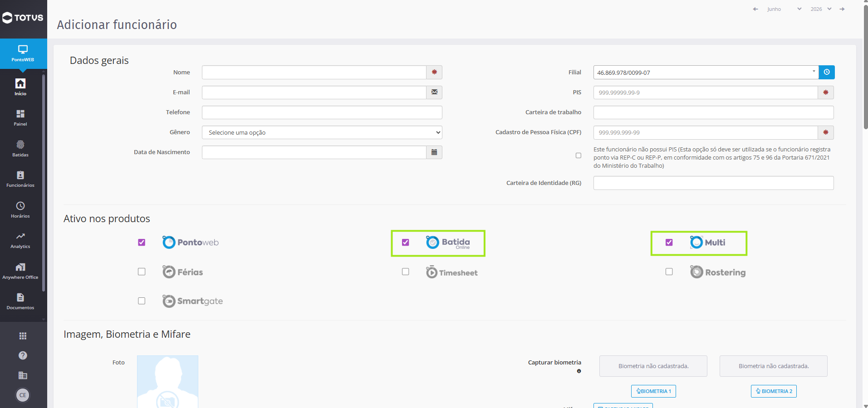Viewport: 868px width, 408px height.
Task: Click the Timesheet product logo
Action: point(452,272)
